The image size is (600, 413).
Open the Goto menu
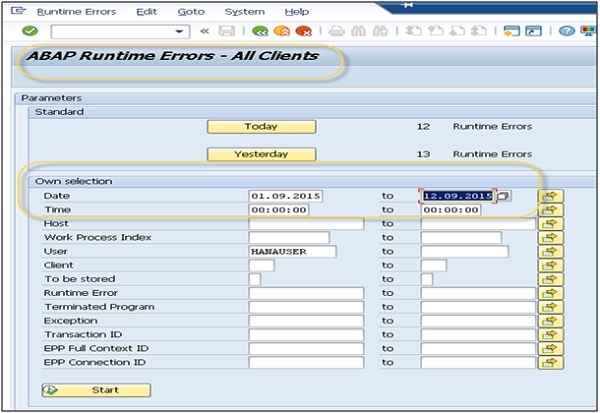tap(191, 12)
